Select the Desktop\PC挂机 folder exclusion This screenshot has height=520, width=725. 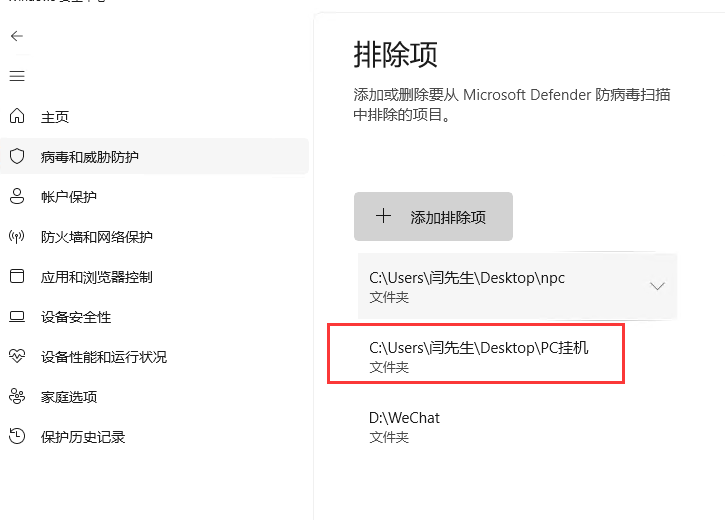[x=477, y=355]
